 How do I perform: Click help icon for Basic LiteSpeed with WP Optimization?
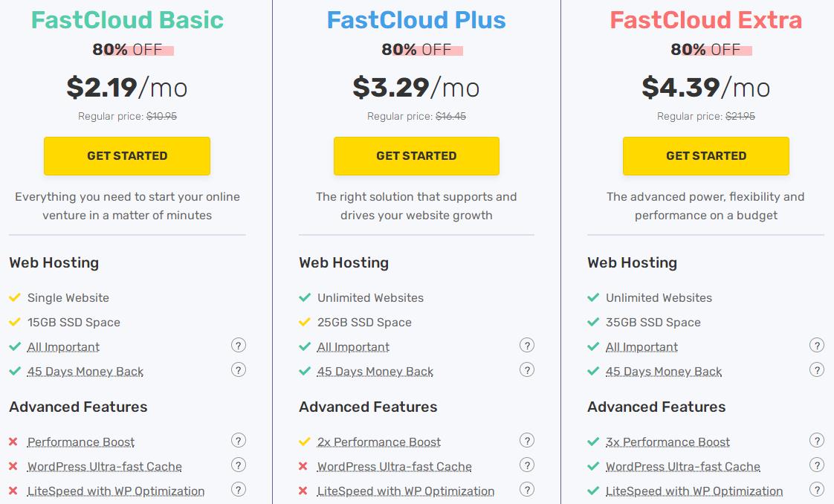239,490
